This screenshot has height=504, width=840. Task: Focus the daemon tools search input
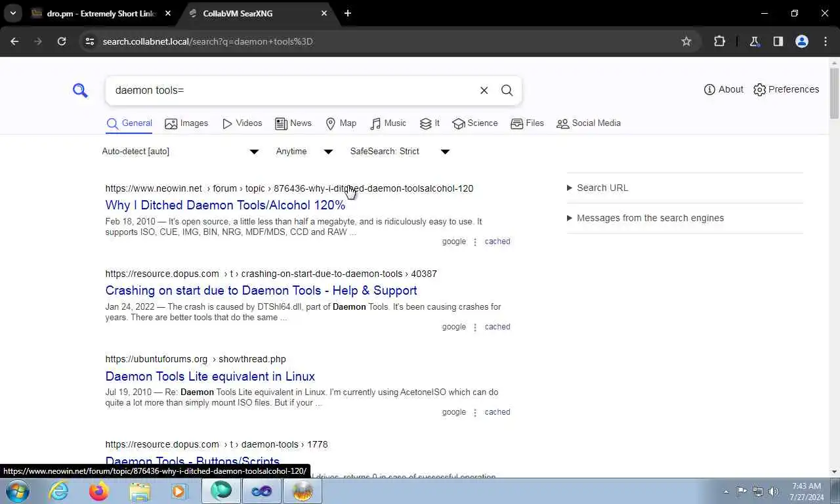click(x=292, y=91)
